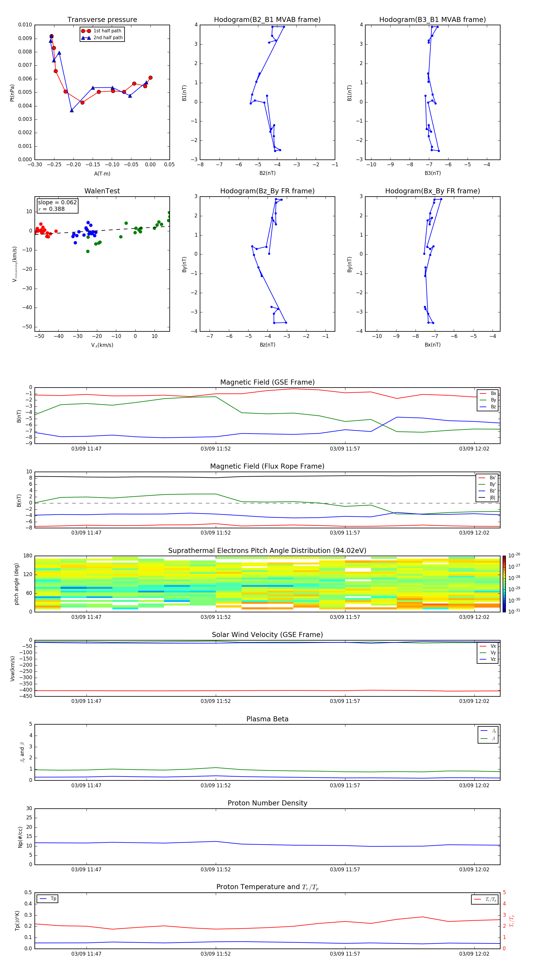The width and height of the screenshot is (535, 980).
Task: Select Bx in the GSE Frame legend
Action: 488,393
